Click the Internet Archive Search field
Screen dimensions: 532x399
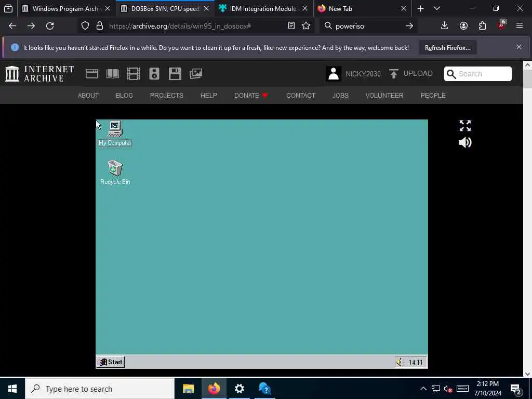tap(478, 74)
